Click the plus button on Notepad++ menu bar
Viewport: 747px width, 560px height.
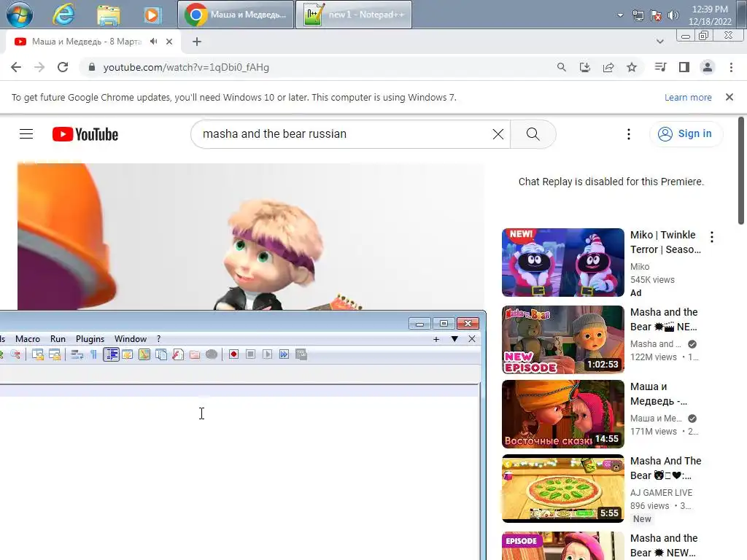tap(436, 339)
